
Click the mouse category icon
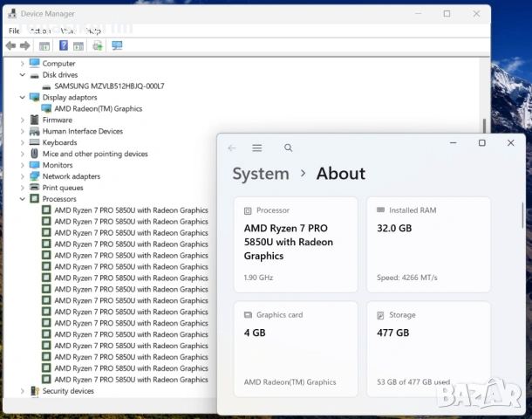[x=34, y=154]
